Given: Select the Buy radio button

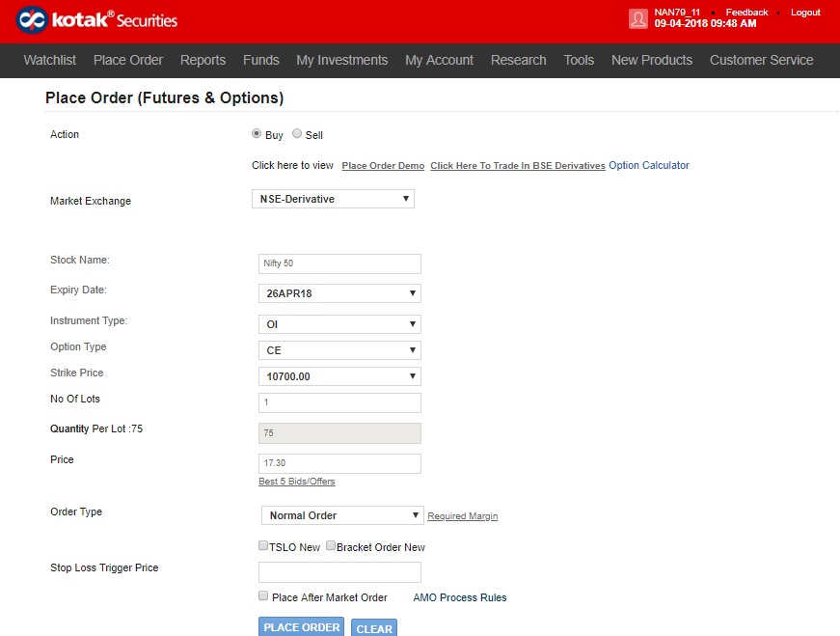Looking at the screenshot, I should (x=257, y=133).
